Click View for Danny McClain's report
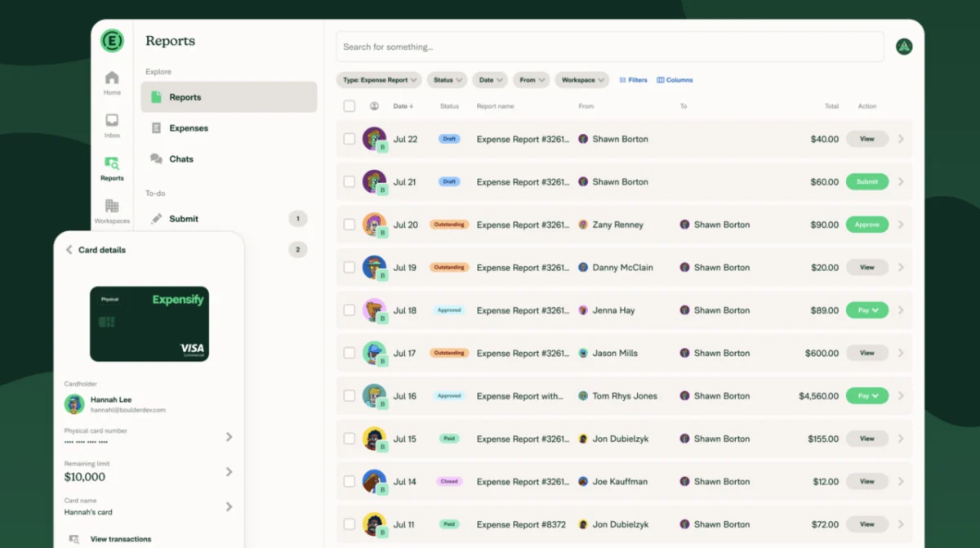 pyautogui.click(x=867, y=267)
